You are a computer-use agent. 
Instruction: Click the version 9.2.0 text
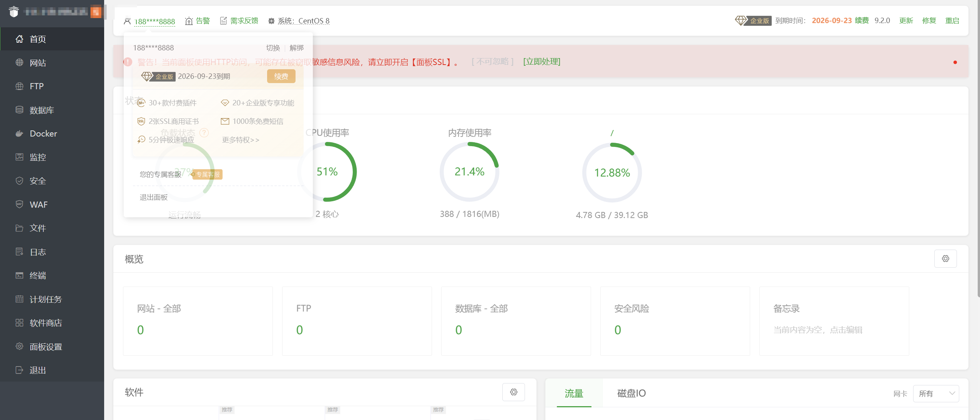tap(882, 20)
